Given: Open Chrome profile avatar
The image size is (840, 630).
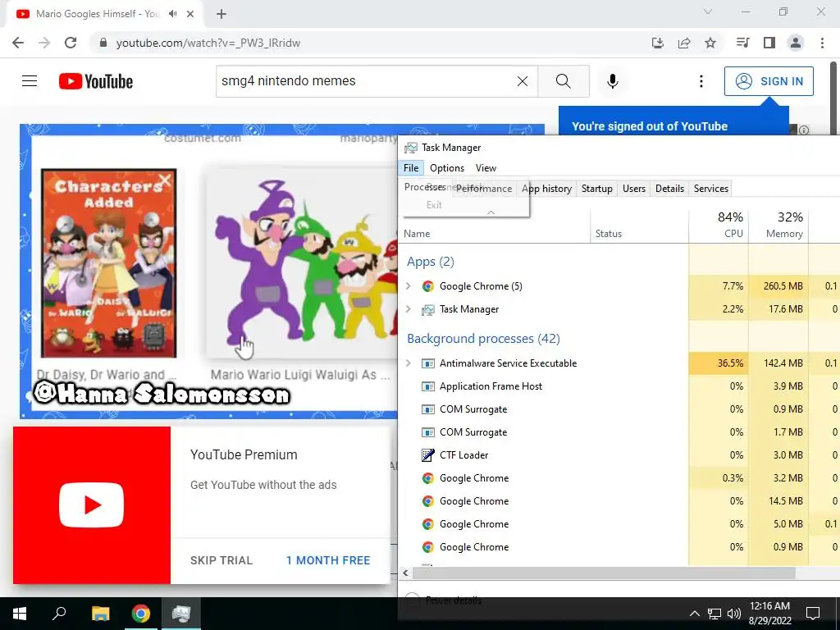Looking at the screenshot, I should pos(796,43).
